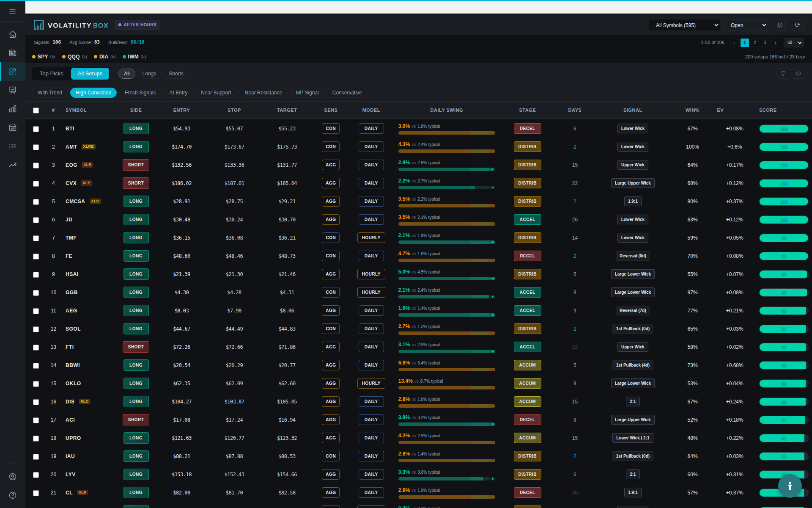Click the UPRO score bar

click(784, 438)
